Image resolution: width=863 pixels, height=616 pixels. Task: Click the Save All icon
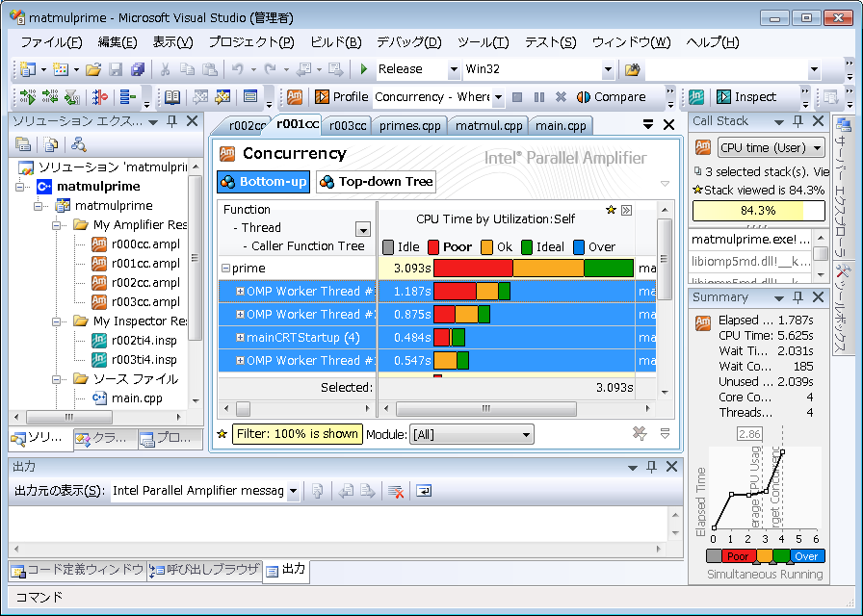(x=138, y=69)
